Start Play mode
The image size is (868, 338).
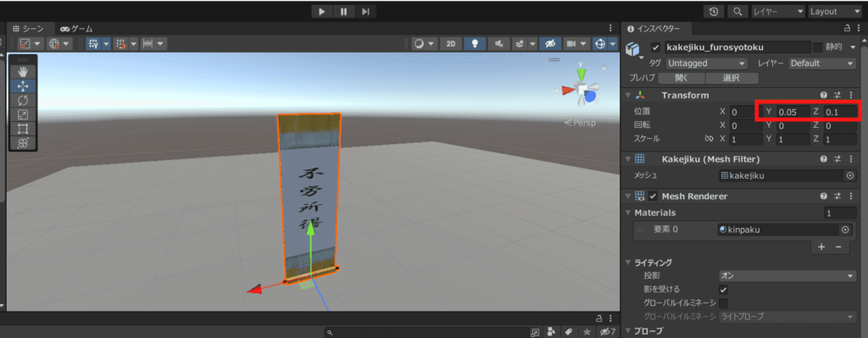coord(321,11)
